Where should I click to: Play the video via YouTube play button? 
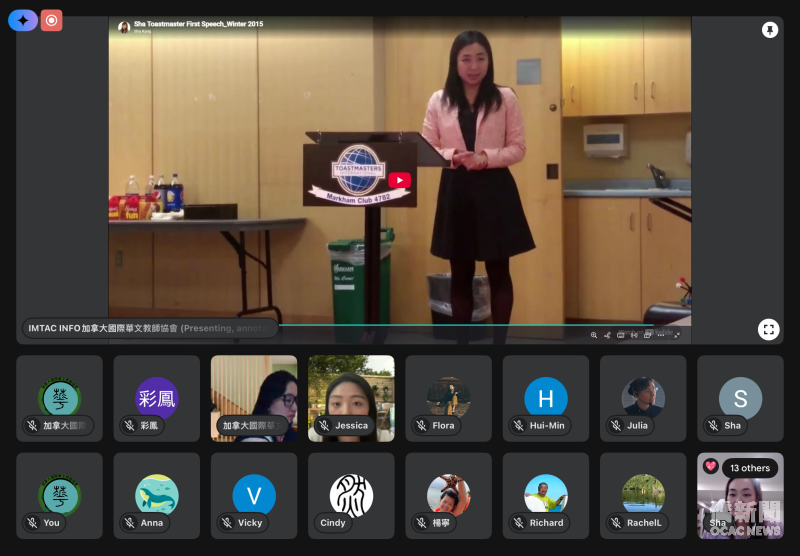(399, 180)
